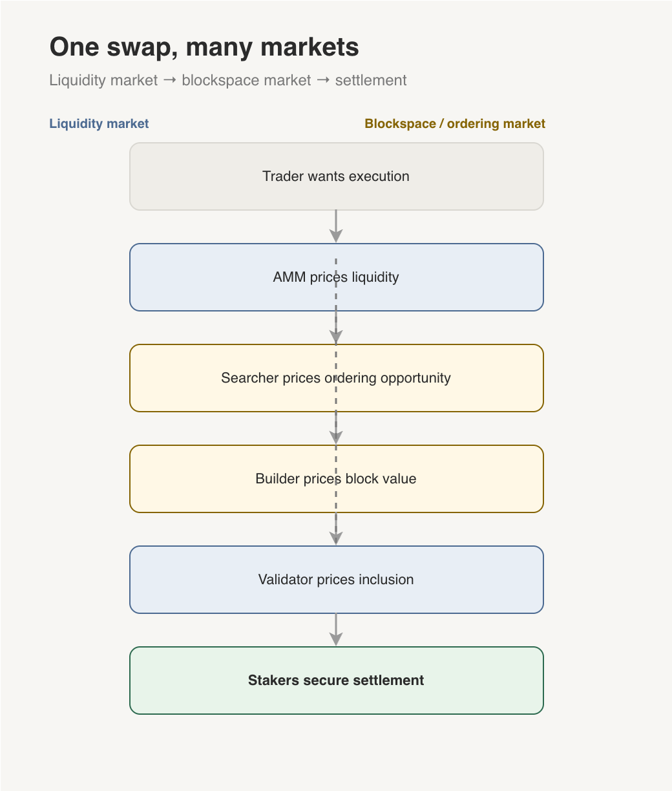672x791 pixels.
Task: Select the Builder prices block value box
Action: [337, 479]
